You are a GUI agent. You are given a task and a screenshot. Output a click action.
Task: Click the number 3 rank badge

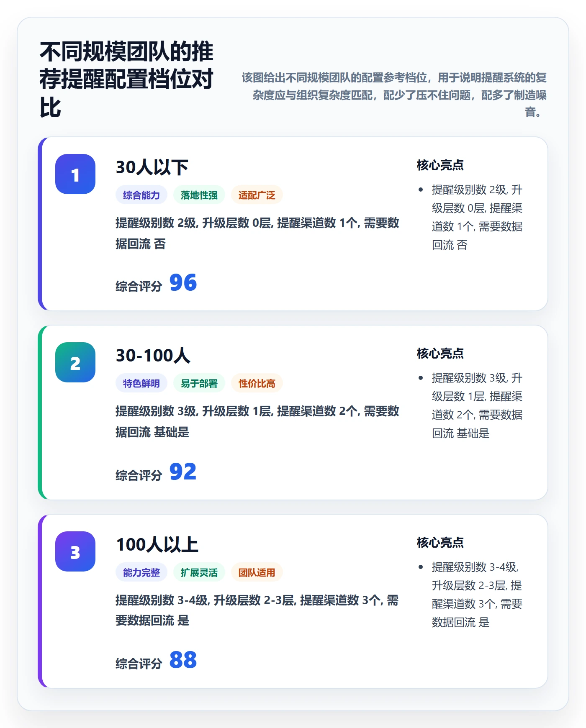tap(75, 551)
